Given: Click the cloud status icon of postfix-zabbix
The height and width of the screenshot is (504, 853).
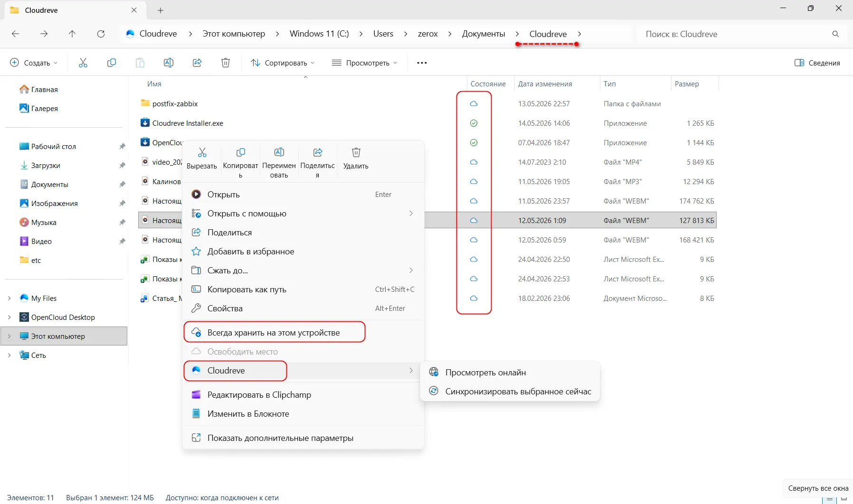Looking at the screenshot, I should [x=474, y=104].
